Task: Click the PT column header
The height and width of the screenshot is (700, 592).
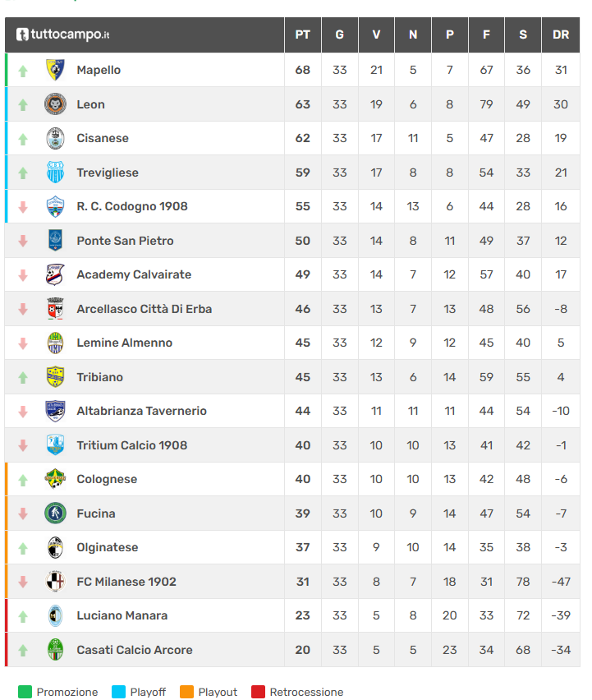Action: coord(303,35)
